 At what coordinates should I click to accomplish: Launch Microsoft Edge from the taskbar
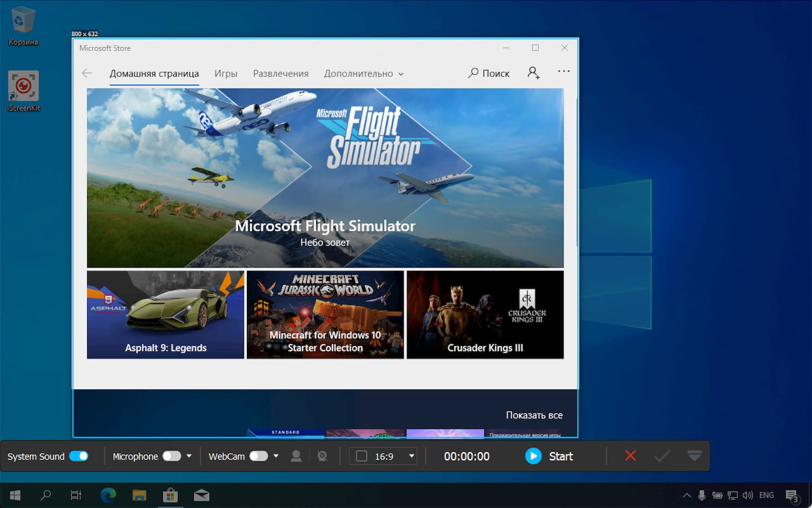pos(108,495)
